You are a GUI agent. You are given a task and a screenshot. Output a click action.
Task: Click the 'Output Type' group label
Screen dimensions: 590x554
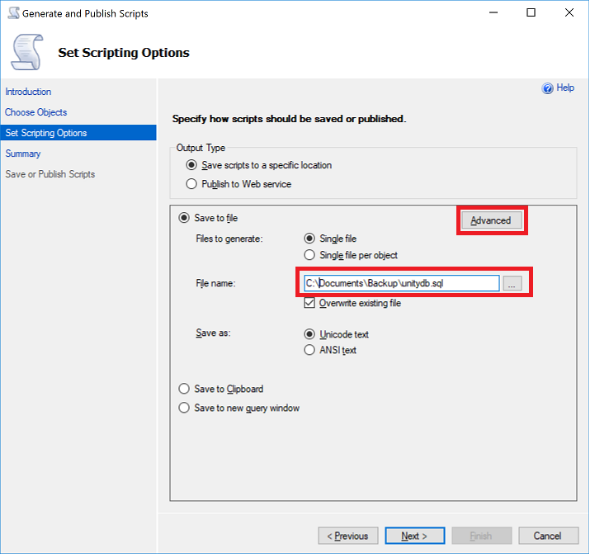click(201, 148)
